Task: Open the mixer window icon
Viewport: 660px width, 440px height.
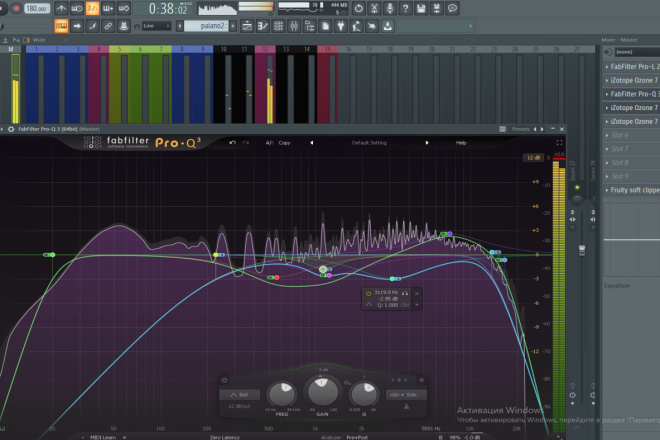Action: tap(294, 26)
